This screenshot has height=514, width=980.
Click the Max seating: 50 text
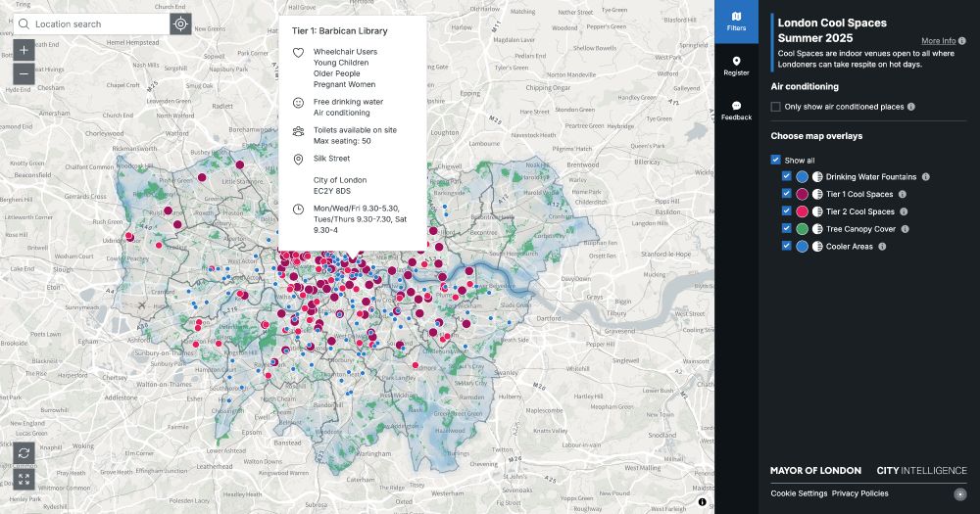342,141
